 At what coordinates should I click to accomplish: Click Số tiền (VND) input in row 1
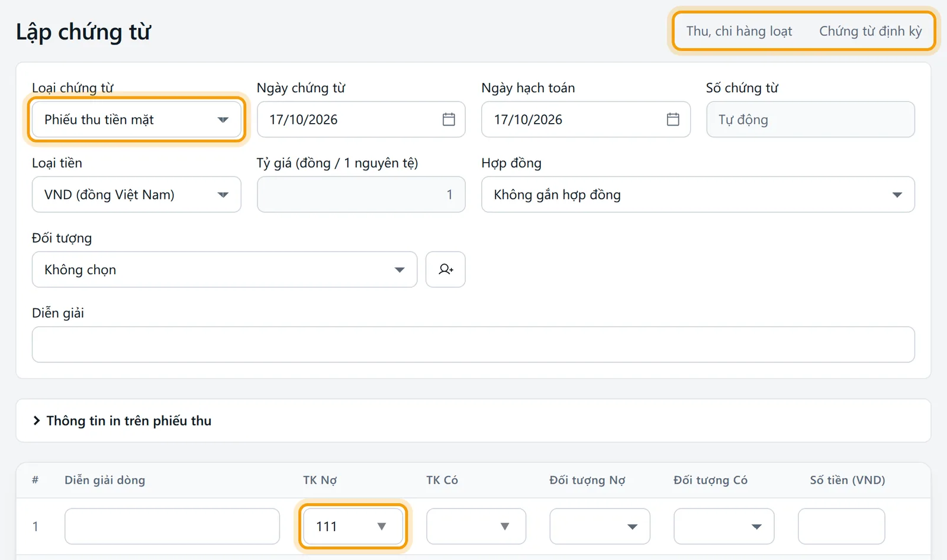tap(841, 526)
